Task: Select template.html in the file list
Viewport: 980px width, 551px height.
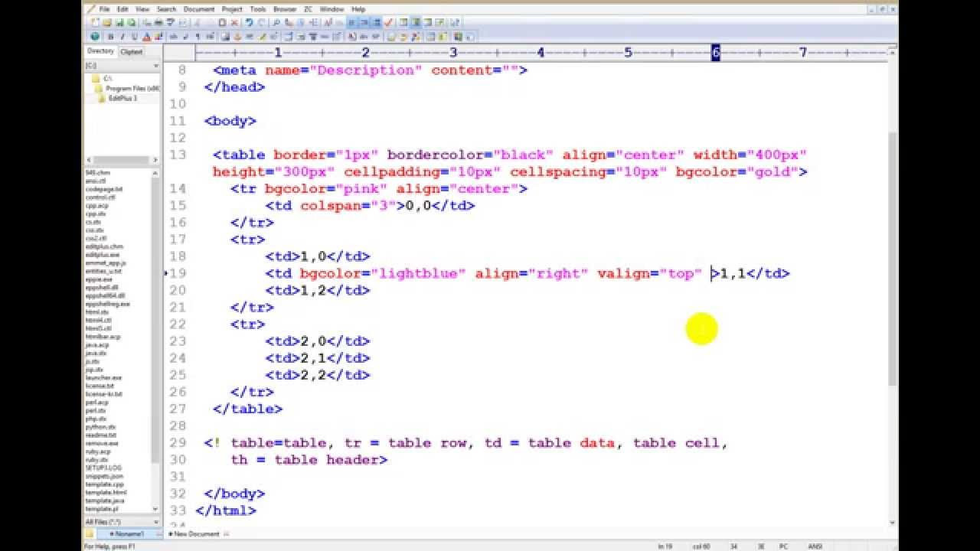Action: tap(106, 492)
